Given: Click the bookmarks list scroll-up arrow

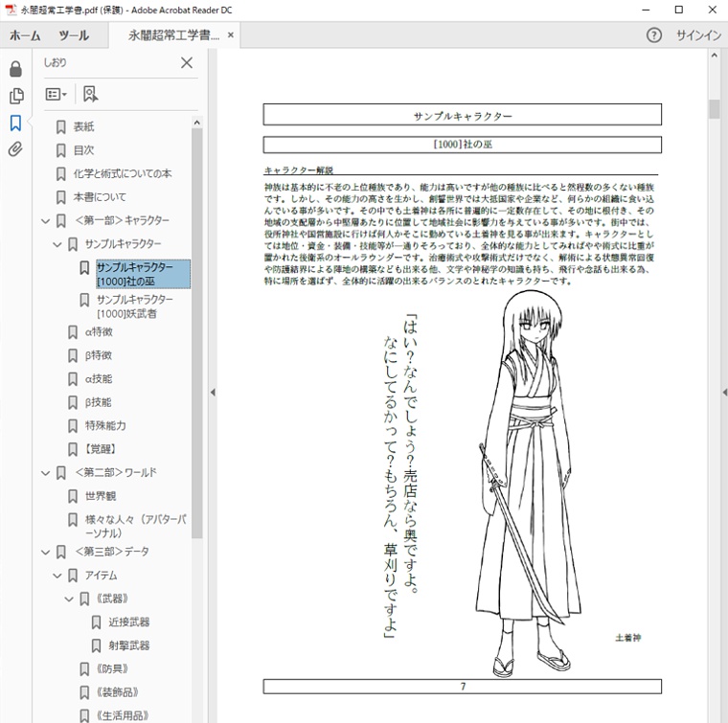Looking at the screenshot, I should pos(197,123).
